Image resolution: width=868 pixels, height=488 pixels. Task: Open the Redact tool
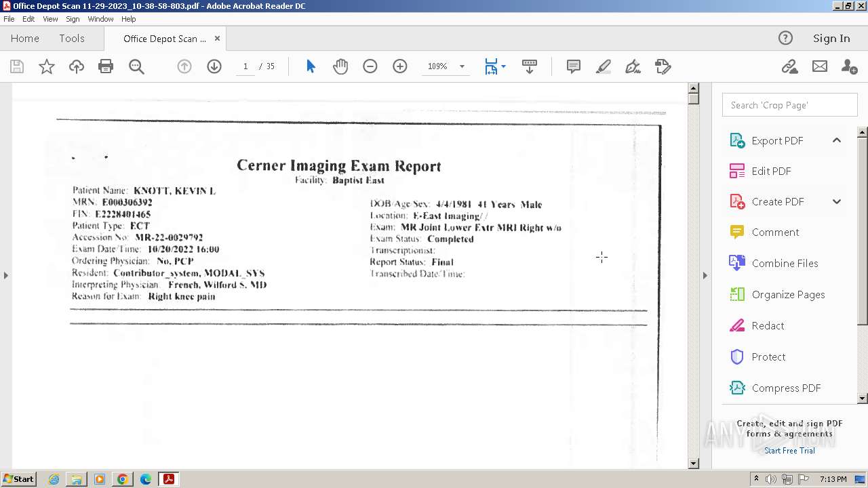768,325
